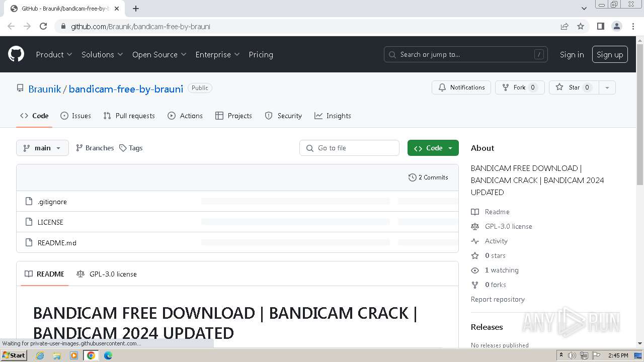View the 0 forks link
Screen dimensions: 644x362
point(489,285)
